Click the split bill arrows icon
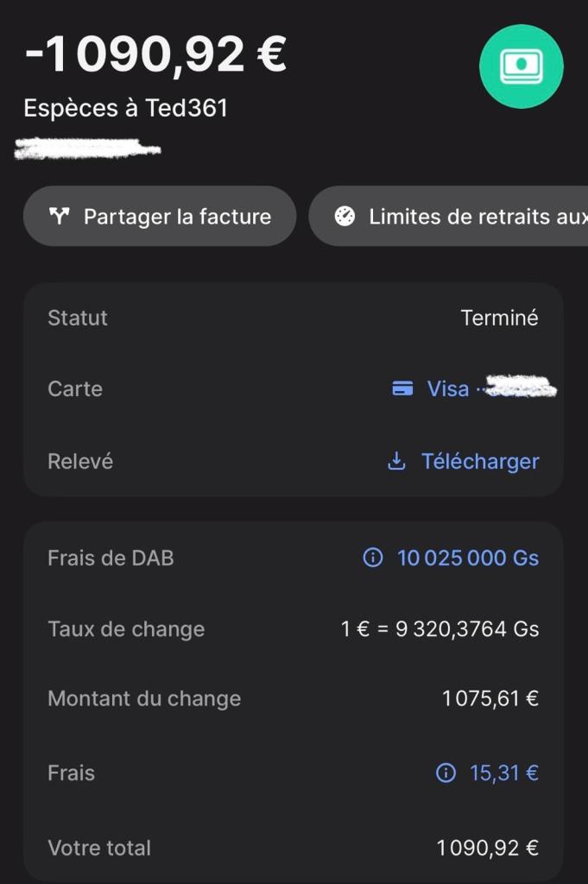The image size is (588, 884). 59,216
